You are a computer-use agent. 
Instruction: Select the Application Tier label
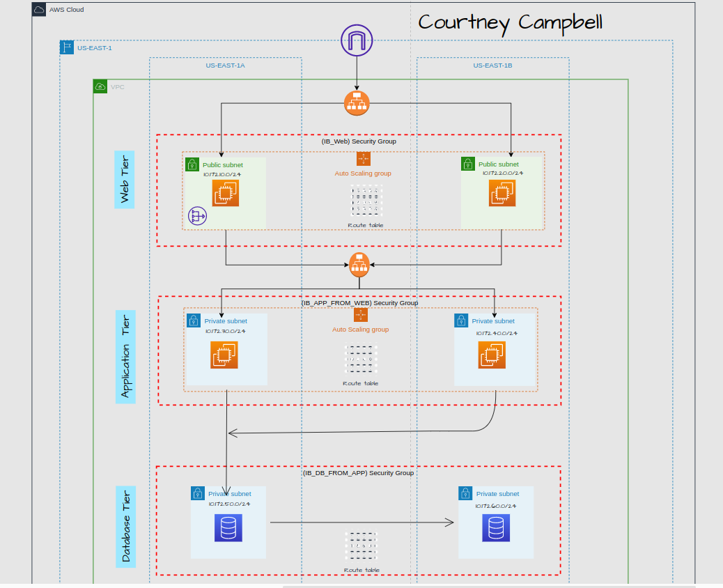point(125,357)
